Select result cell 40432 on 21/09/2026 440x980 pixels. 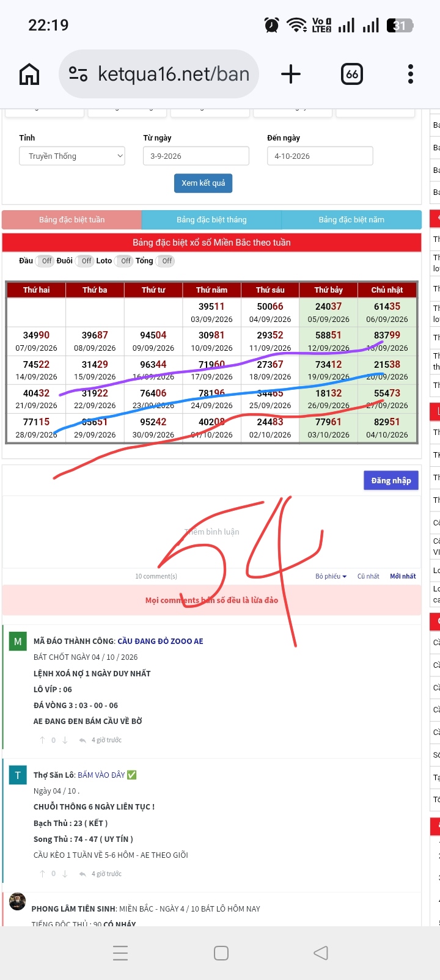37,399
